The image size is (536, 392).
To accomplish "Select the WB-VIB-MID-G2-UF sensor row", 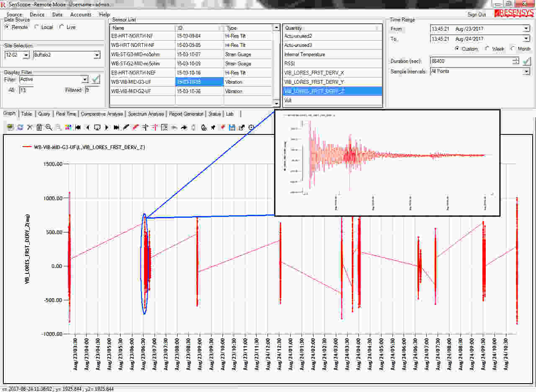I will pyautogui.click(x=191, y=91).
